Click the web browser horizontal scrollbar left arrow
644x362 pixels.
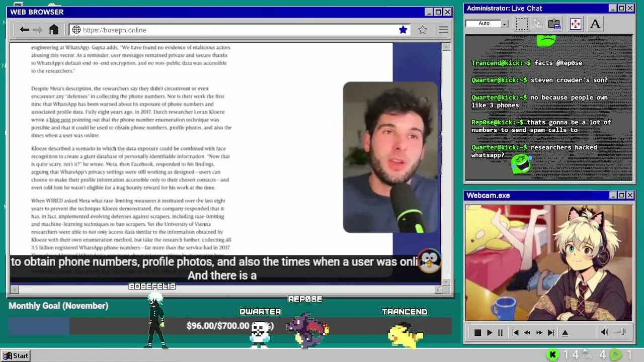coord(14,290)
